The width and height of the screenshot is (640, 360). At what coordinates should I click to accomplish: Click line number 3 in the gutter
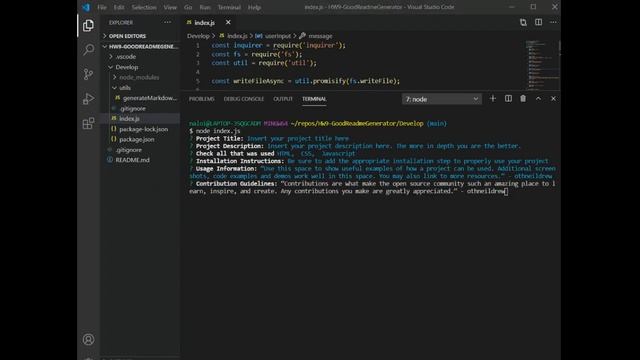pos(198,63)
